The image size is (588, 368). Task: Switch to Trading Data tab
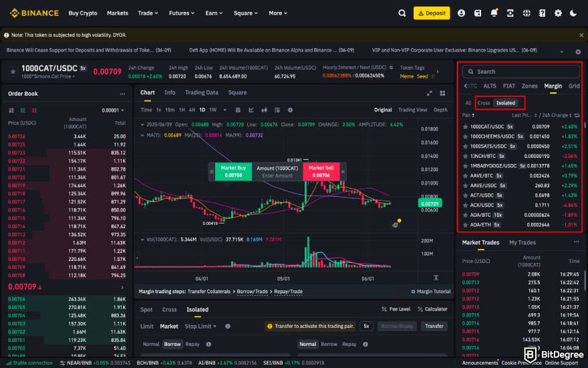pyautogui.click(x=201, y=93)
